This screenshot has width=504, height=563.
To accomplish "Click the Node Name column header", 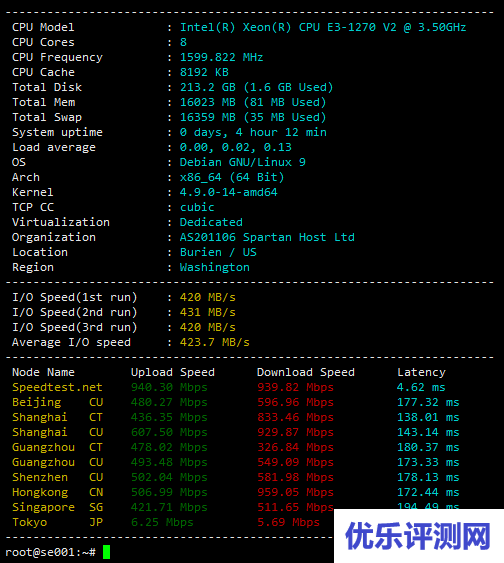I will point(43,372).
